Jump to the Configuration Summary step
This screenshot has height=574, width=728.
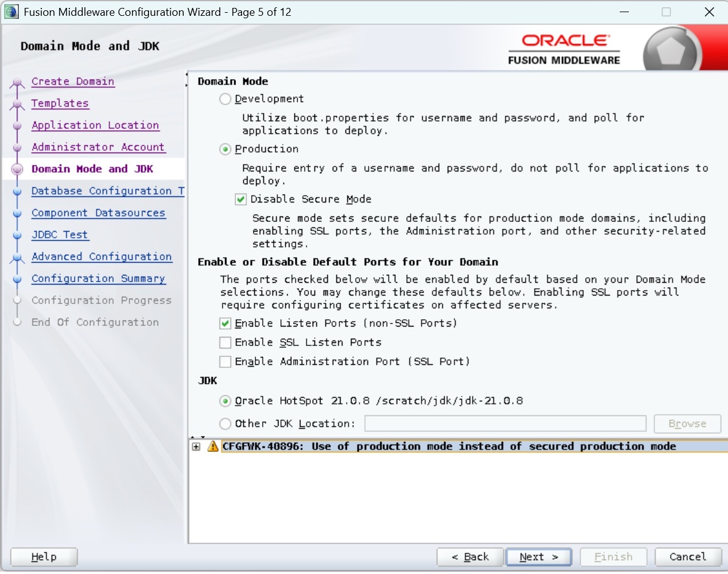click(x=99, y=278)
